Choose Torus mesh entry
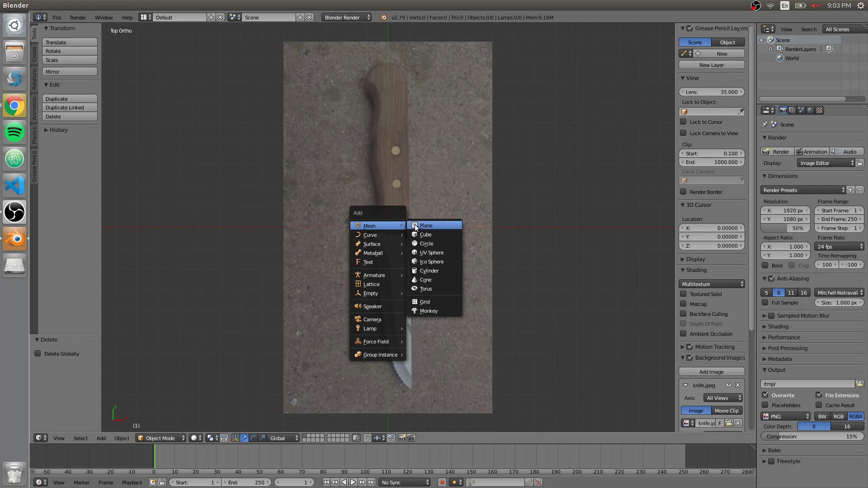The height and width of the screenshot is (488, 868). [x=434, y=289]
